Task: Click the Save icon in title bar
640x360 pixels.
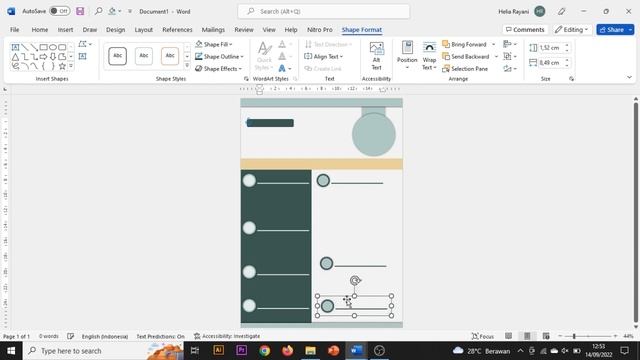Action: [80, 11]
